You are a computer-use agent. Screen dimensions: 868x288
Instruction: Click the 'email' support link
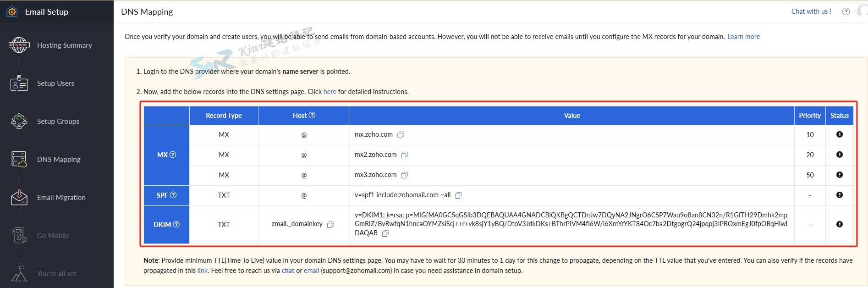pyautogui.click(x=311, y=271)
